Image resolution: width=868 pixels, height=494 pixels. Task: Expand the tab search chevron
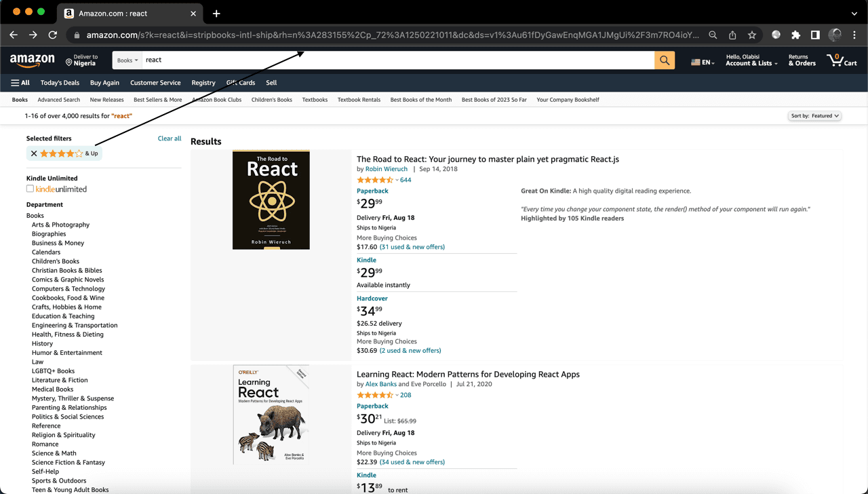pos(854,14)
